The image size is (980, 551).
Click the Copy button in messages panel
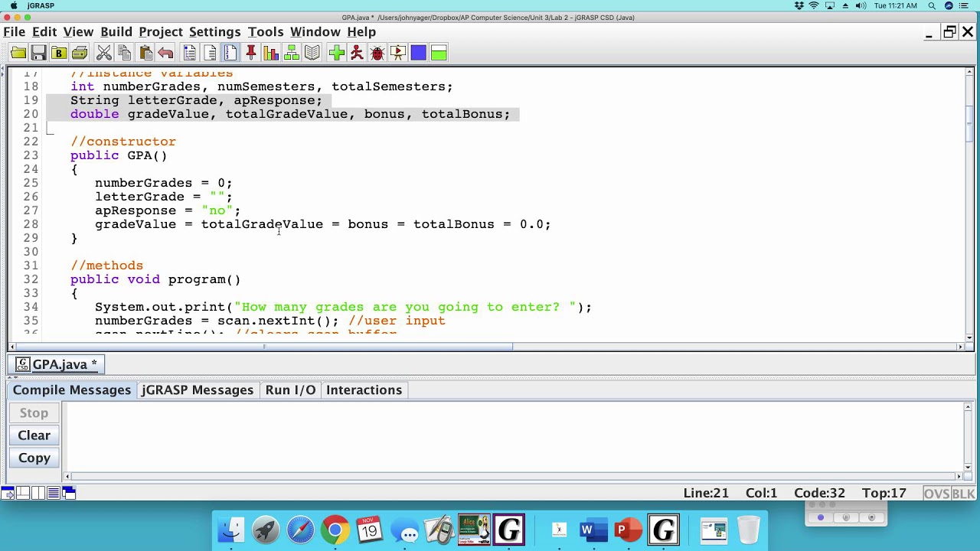[34, 458]
